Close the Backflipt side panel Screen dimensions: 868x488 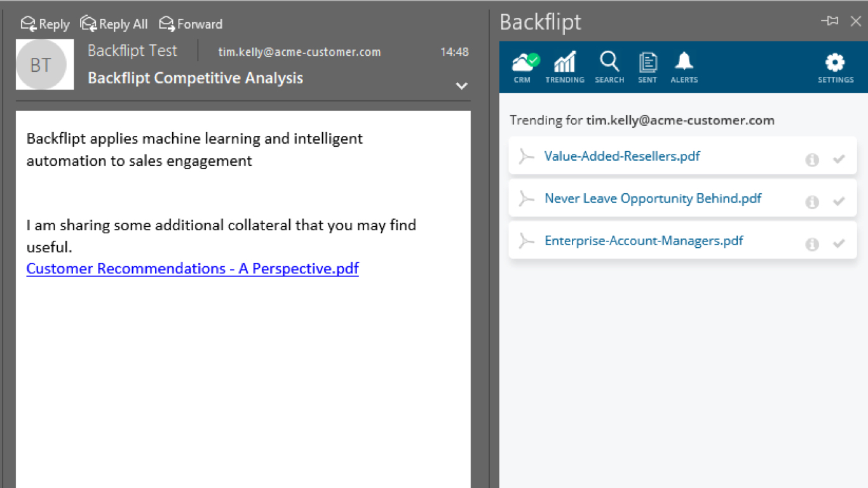pos(856,21)
